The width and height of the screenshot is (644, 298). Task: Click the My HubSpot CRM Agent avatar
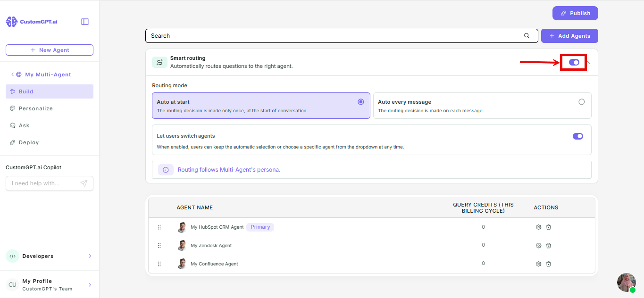pos(182,227)
